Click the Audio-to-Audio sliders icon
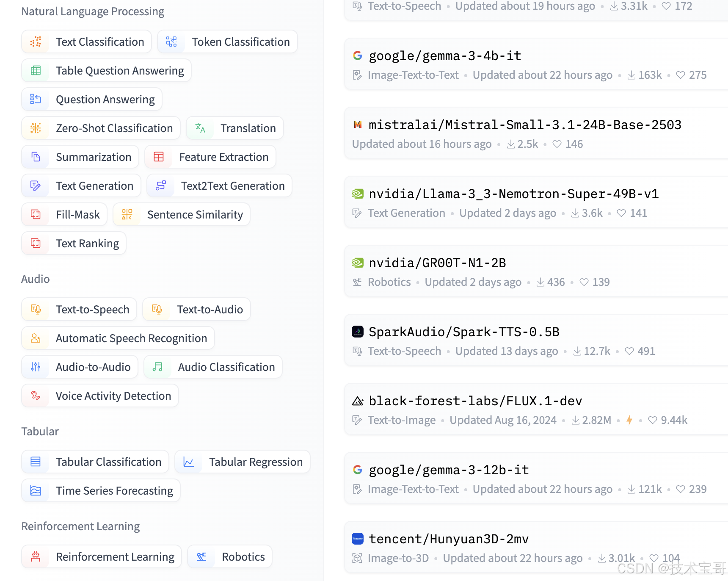The image size is (728, 581). (x=36, y=367)
